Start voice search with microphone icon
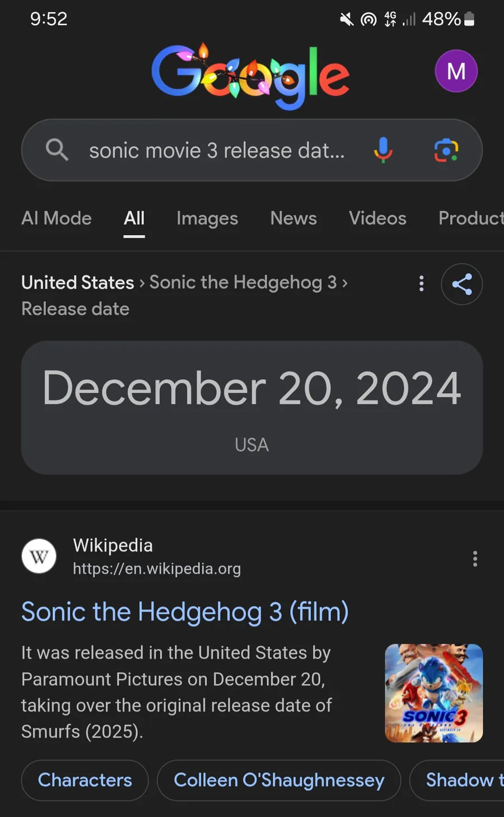Screen dimensions: 504x817 point(383,150)
